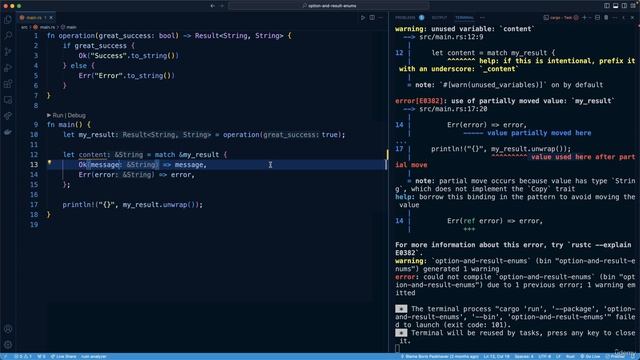Click the Run file play icon in editor toolbar
Image resolution: width=640 pixels, height=360 pixels.
point(363,18)
